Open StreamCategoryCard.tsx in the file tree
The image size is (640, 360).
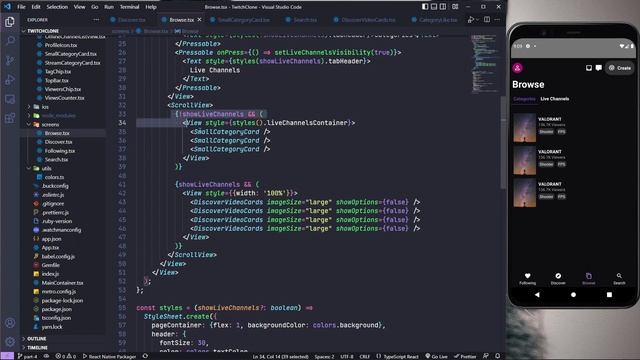(x=72, y=63)
